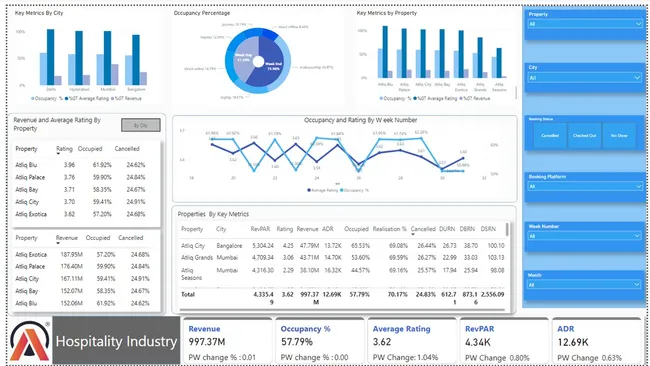Sort metrics table by Cancelled header
This screenshot has height=366, width=650.
pyautogui.click(x=423, y=229)
